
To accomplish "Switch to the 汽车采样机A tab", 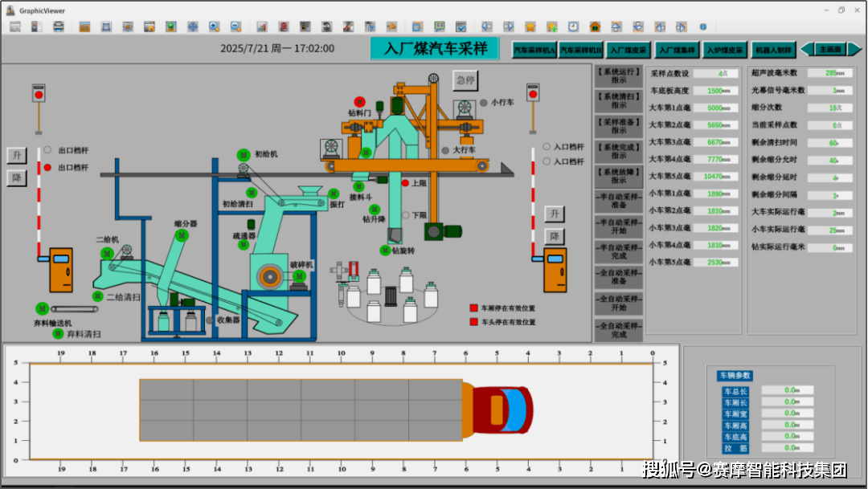I will [x=534, y=50].
